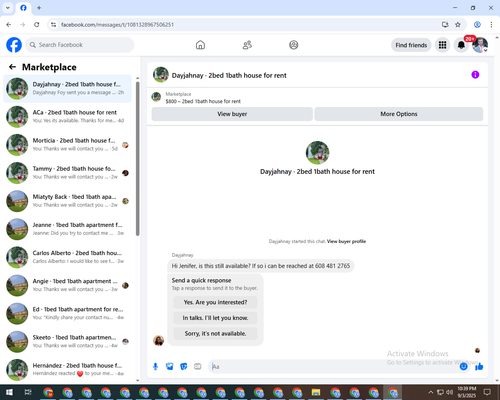Click the Home icon in top navigation

(200, 45)
